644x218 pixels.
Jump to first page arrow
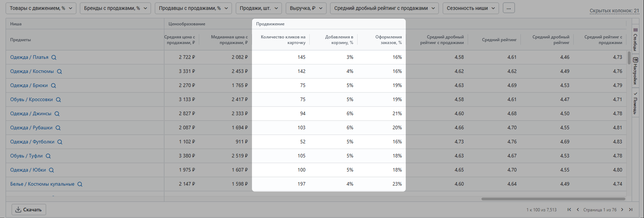tap(569, 210)
